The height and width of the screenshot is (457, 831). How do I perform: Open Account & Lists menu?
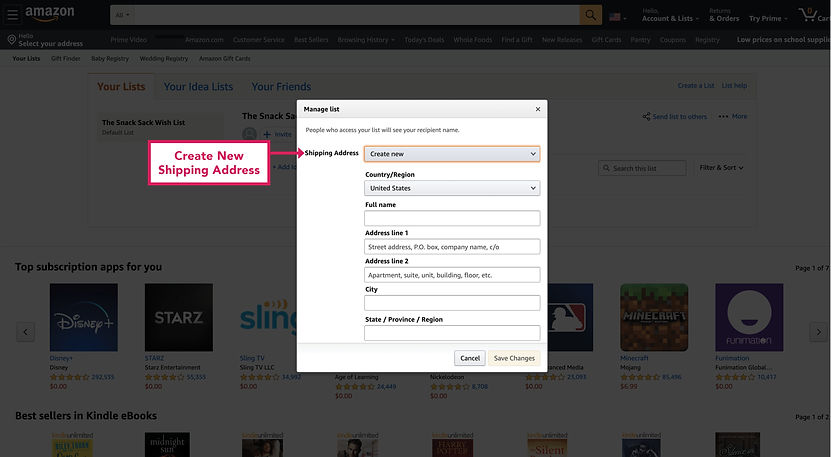670,15
